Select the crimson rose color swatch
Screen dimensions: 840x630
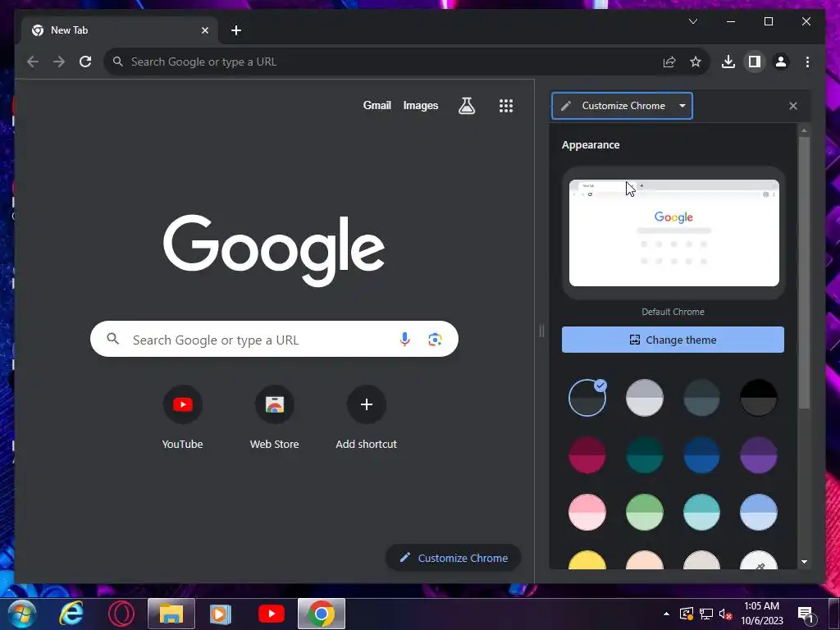tap(587, 455)
